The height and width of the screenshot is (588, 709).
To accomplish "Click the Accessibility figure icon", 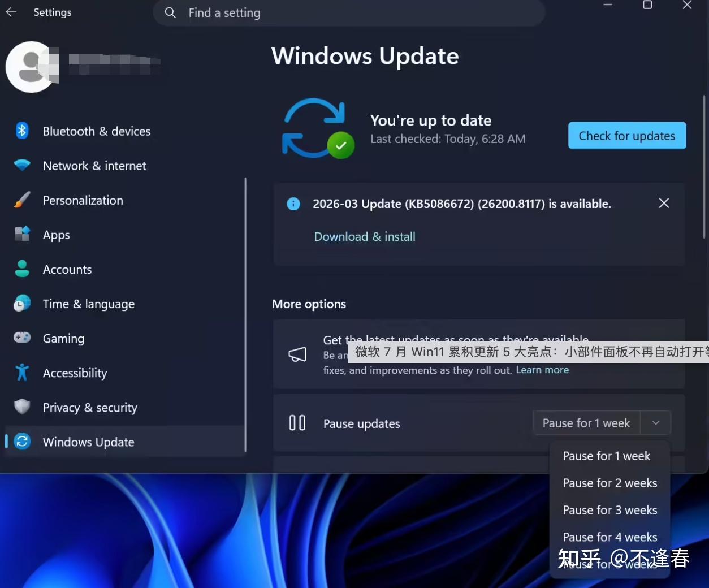I will (22, 372).
